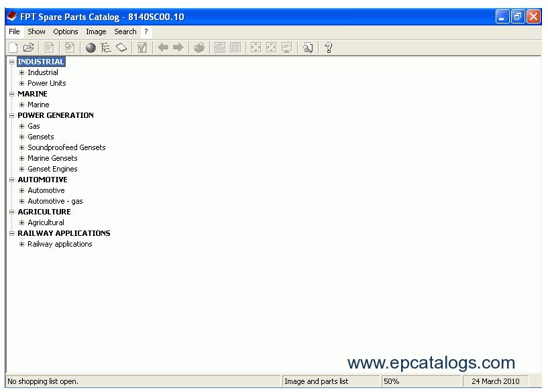The width and height of the screenshot is (548, 392).
Task: Click the '24 March 2010' status date
Action: tap(496, 381)
